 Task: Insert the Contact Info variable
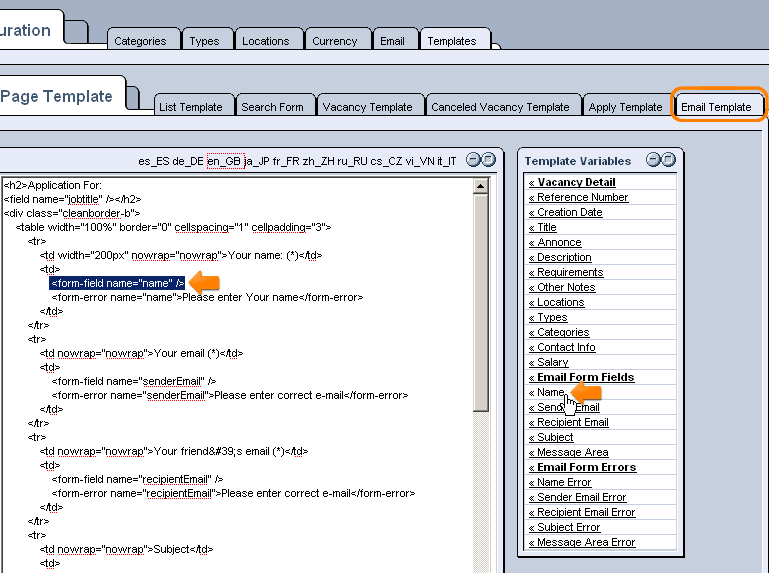[x=562, y=347]
